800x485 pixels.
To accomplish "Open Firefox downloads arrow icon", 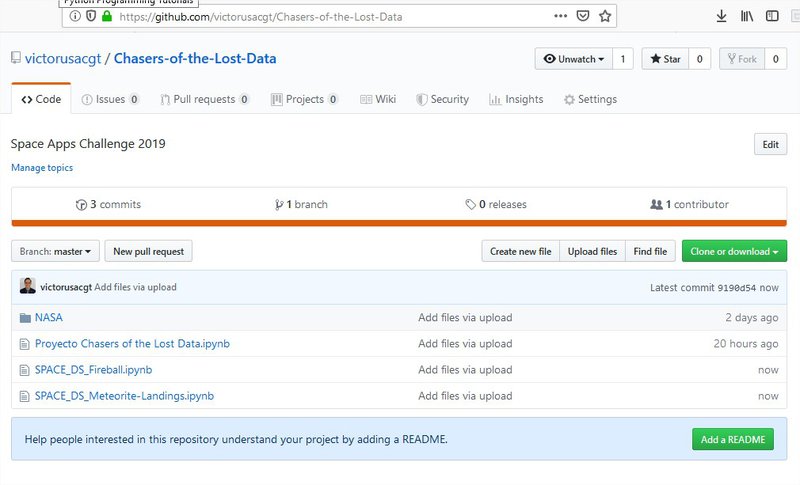I will coord(721,16).
